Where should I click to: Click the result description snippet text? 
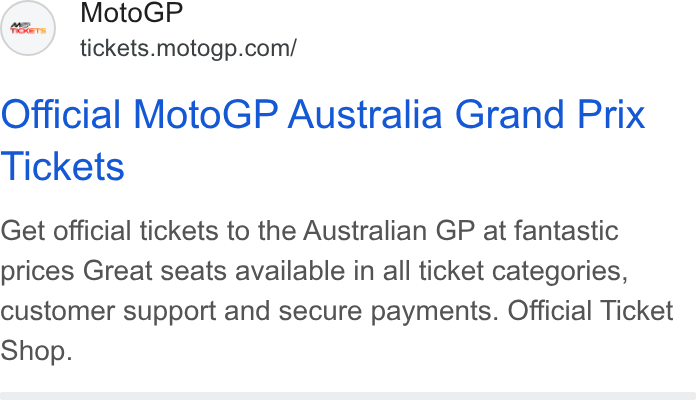(337, 291)
